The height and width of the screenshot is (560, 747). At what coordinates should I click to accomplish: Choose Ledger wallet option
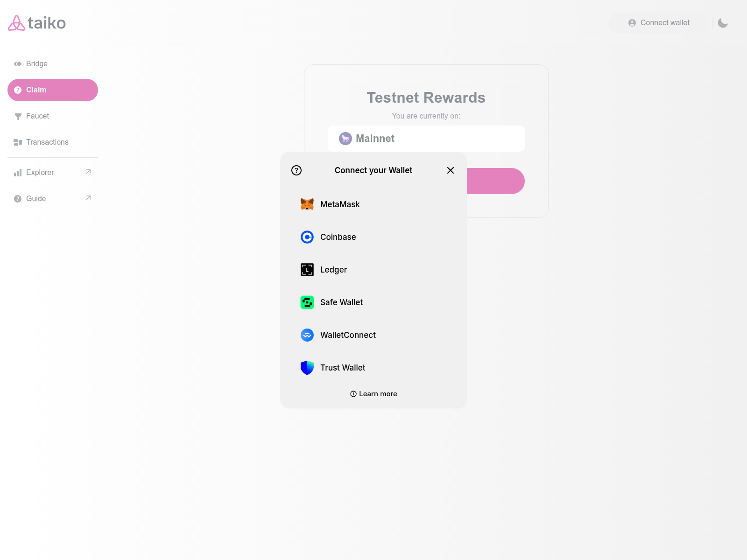373,270
